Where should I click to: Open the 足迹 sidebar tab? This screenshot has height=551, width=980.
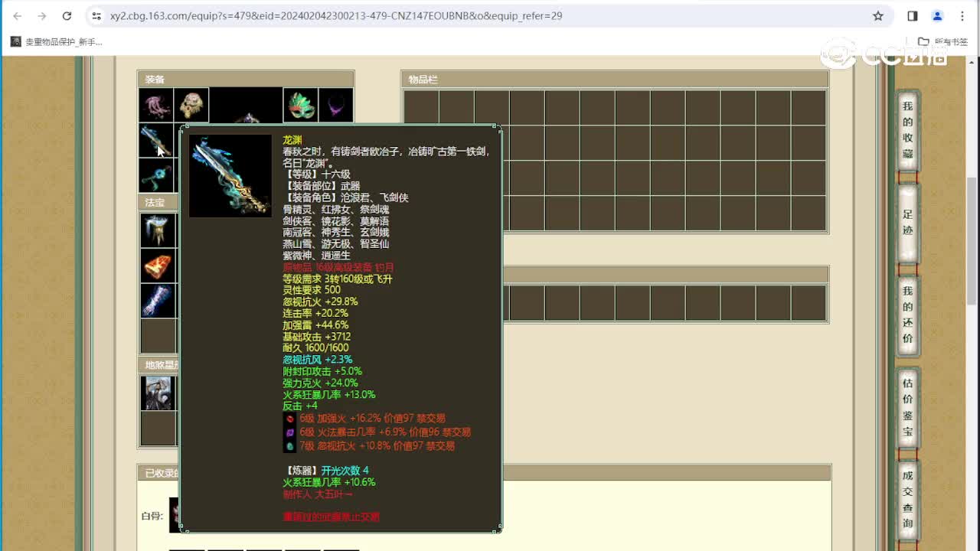[x=908, y=223]
